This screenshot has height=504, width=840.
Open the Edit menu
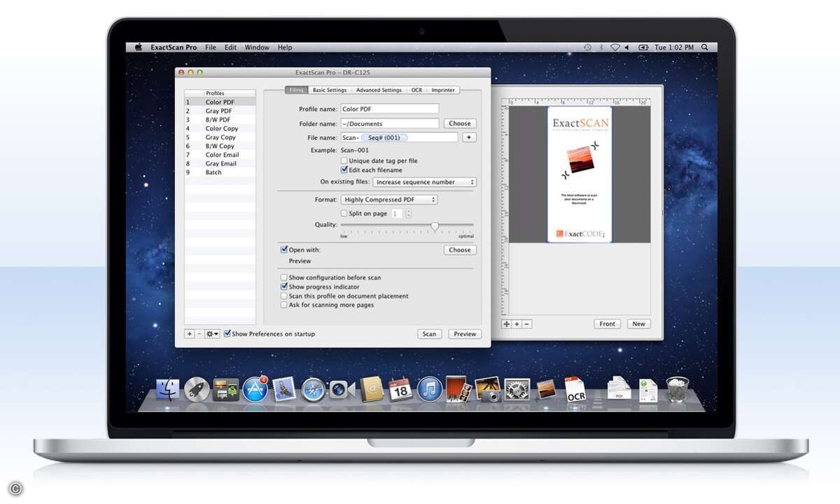(x=230, y=48)
